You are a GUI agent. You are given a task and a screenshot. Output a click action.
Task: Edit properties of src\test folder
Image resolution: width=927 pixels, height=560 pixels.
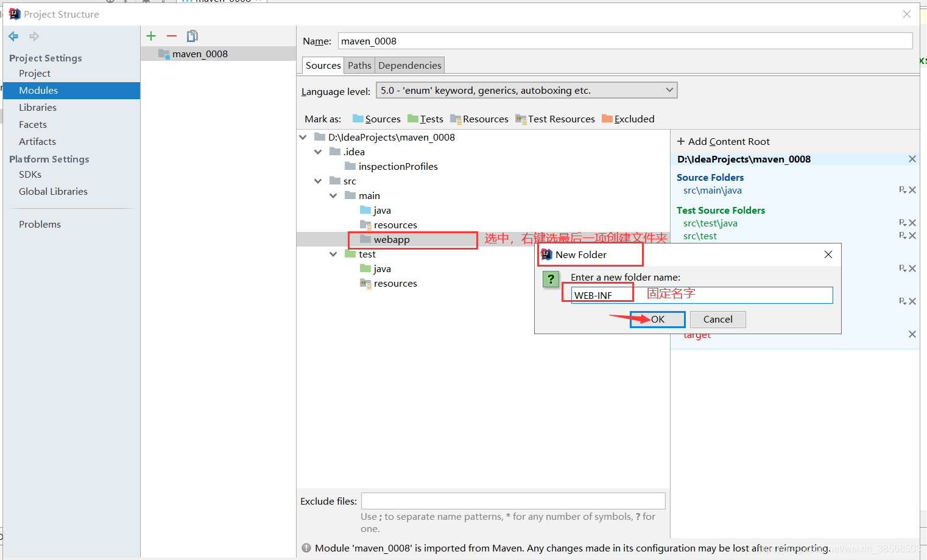click(x=903, y=236)
